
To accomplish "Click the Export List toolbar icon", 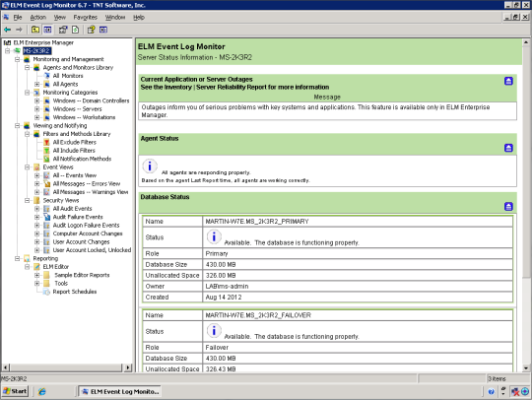I will (x=75, y=30).
